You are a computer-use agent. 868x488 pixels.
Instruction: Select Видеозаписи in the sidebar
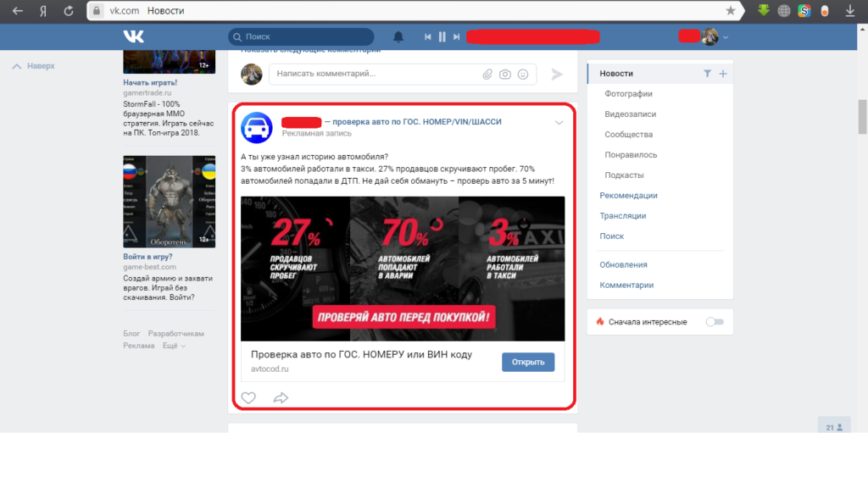pos(630,114)
